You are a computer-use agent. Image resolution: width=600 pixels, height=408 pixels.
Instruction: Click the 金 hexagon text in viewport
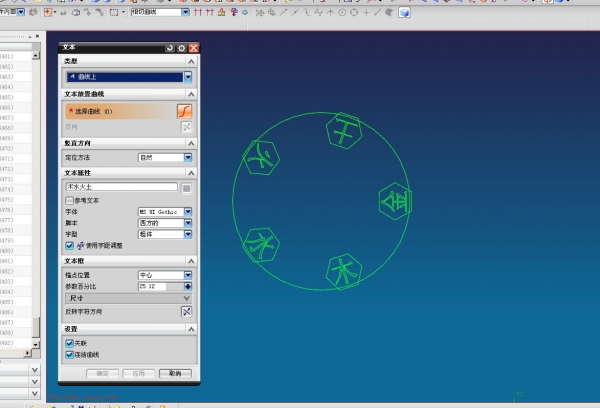tap(395, 201)
